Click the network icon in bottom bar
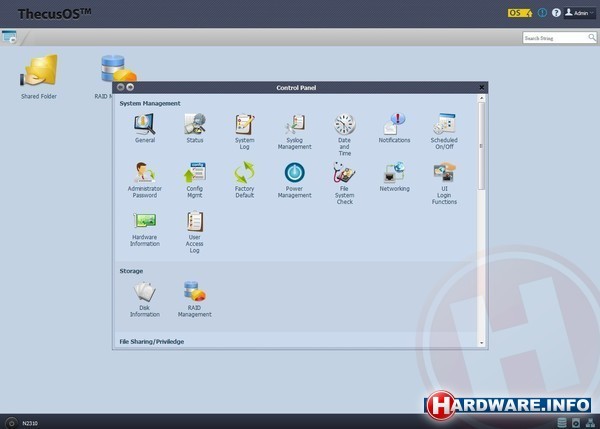The image size is (600, 429). (590, 423)
